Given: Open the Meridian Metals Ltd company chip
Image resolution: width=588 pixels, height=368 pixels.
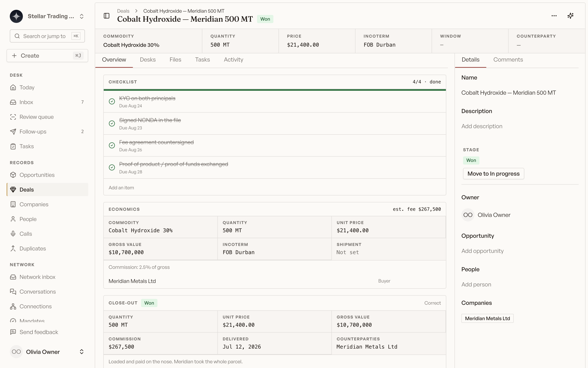Looking at the screenshot, I should [487, 318].
